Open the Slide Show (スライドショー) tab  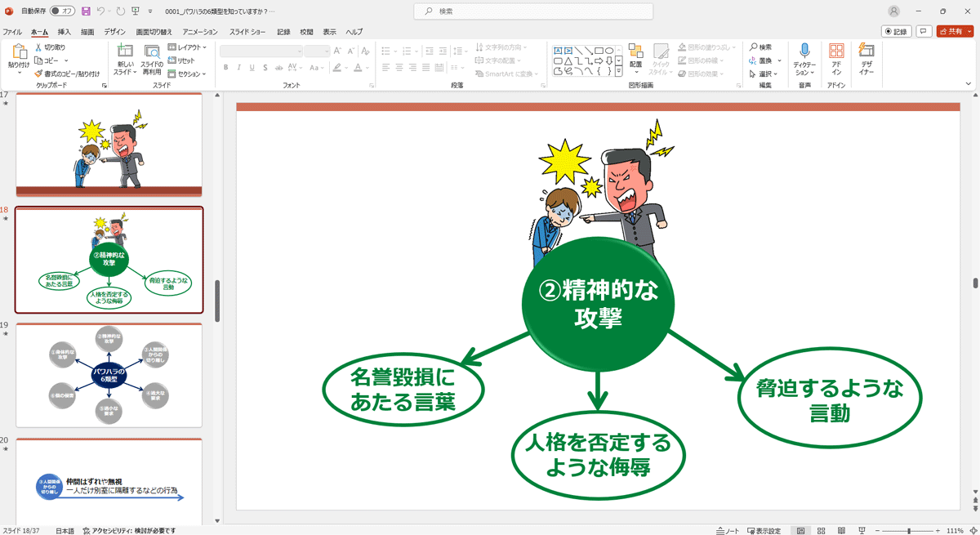[247, 32]
